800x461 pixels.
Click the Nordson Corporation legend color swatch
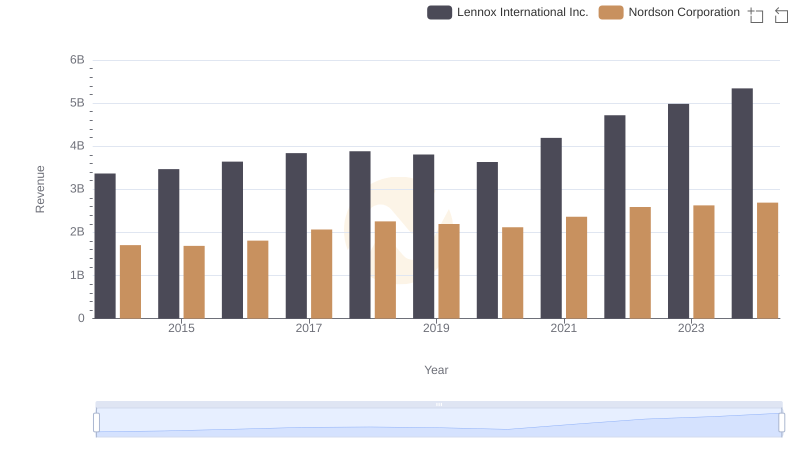pos(611,12)
